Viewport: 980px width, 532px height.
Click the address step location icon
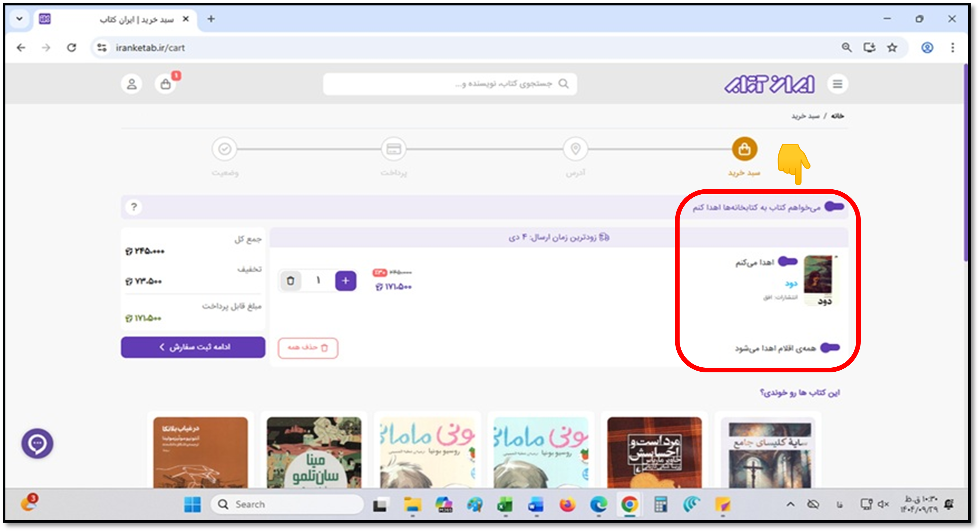575,149
